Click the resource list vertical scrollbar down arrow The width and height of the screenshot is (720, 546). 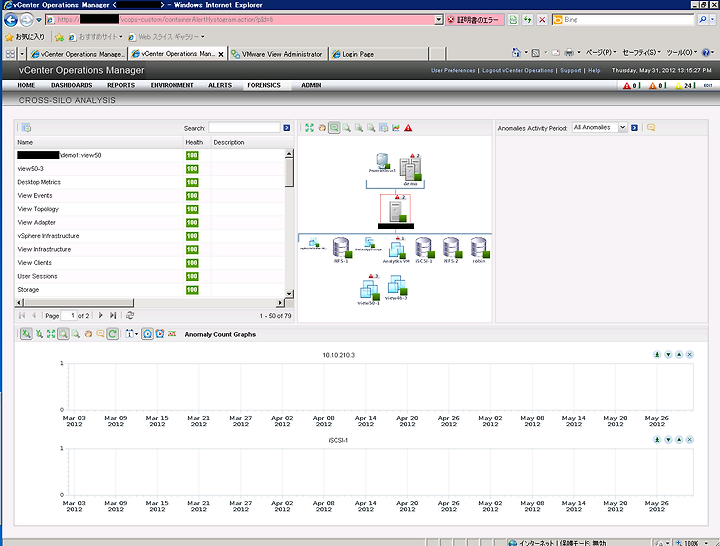(289, 293)
